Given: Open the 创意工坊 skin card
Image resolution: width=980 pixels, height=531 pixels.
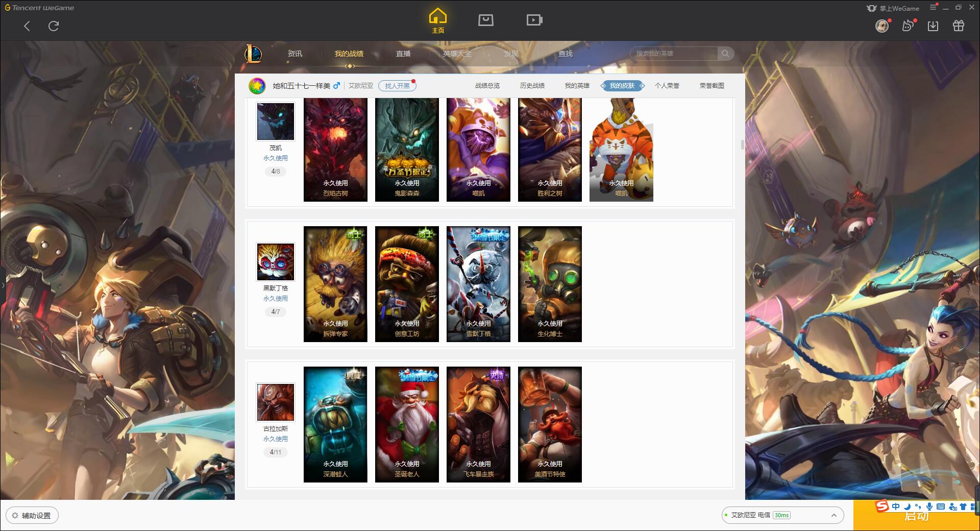Looking at the screenshot, I should tap(407, 284).
